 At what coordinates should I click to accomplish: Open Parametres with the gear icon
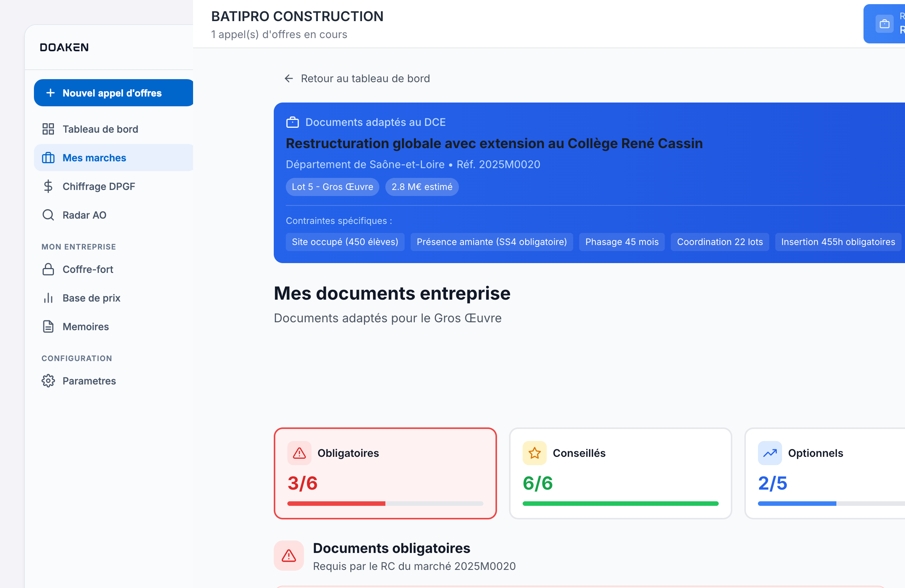pyautogui.click(x=48, y=380)
